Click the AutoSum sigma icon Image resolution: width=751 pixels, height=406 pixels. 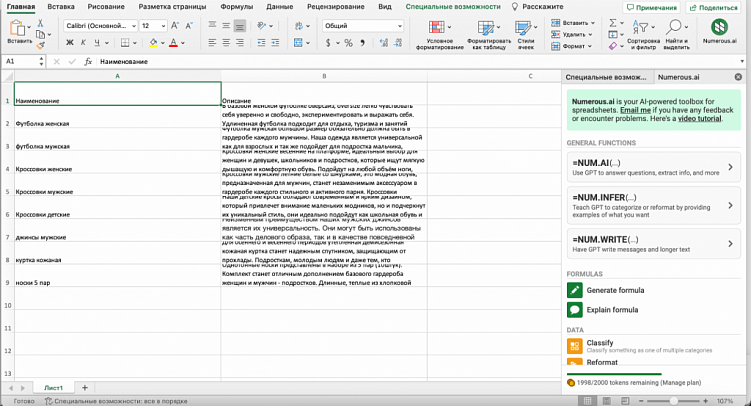click(x=613, y=23)
